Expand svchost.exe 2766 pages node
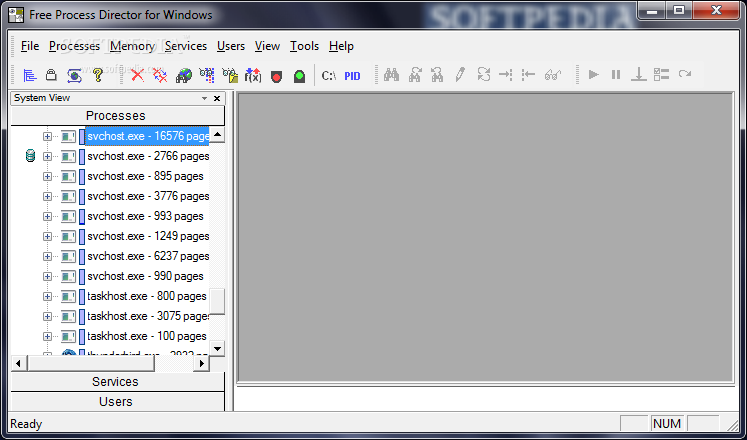The width and height of the screenshot is (747, 440). pos(47,157)
